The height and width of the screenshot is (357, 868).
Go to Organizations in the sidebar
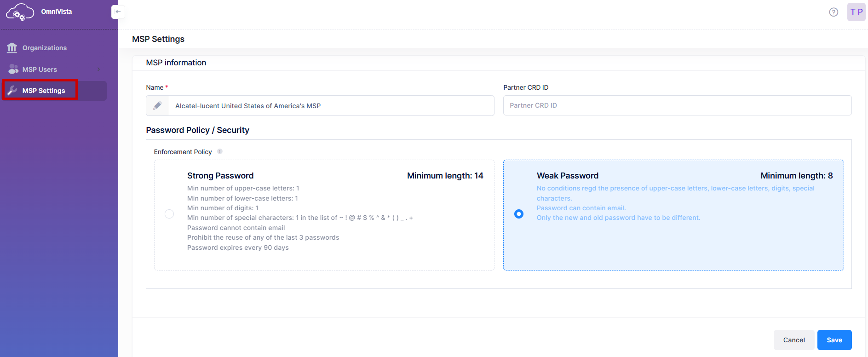[x=45, y=48]
